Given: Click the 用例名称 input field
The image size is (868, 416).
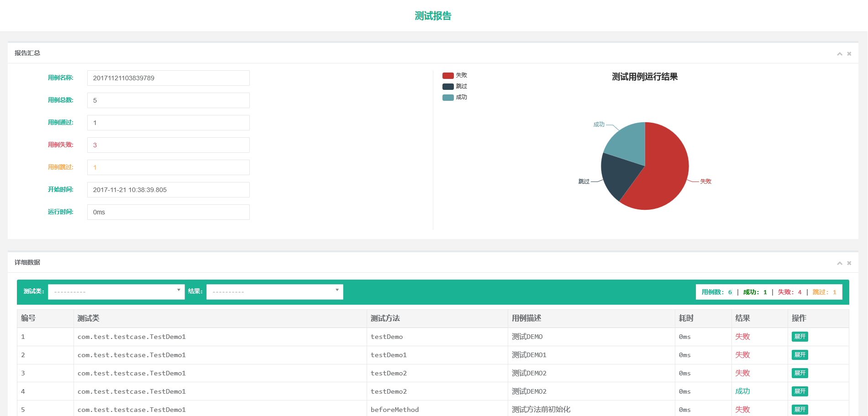Looking at the screenshot, I should [168, 78].
